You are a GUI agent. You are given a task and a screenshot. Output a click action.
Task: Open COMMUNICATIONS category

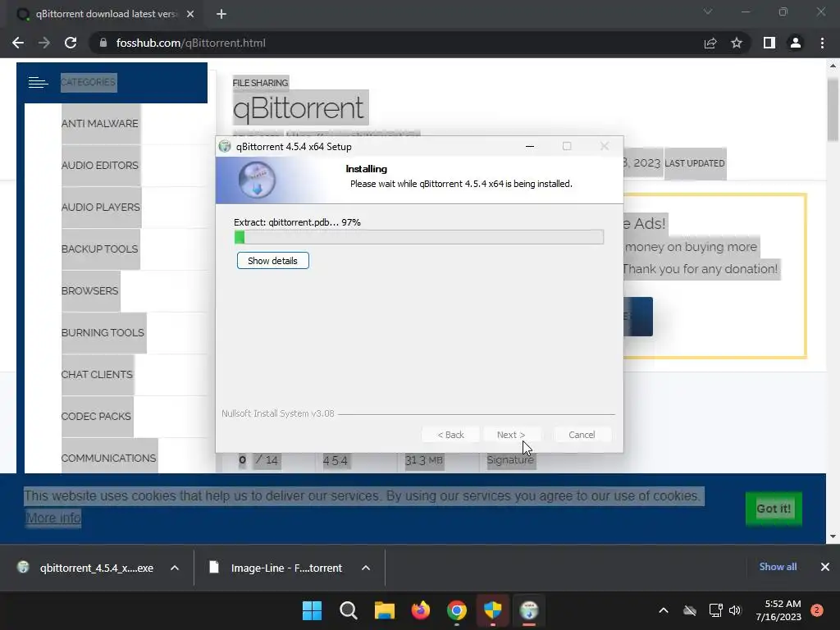click(109, 458)
